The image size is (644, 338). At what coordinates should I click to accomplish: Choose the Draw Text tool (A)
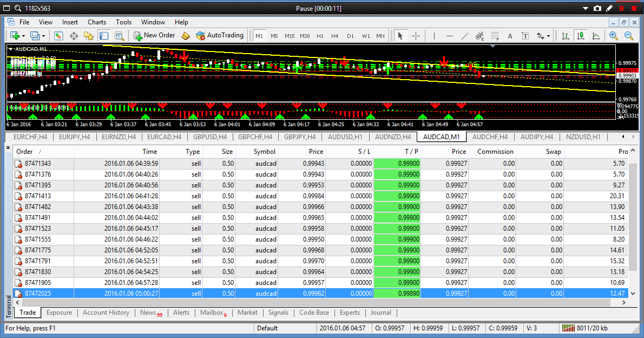510,36
